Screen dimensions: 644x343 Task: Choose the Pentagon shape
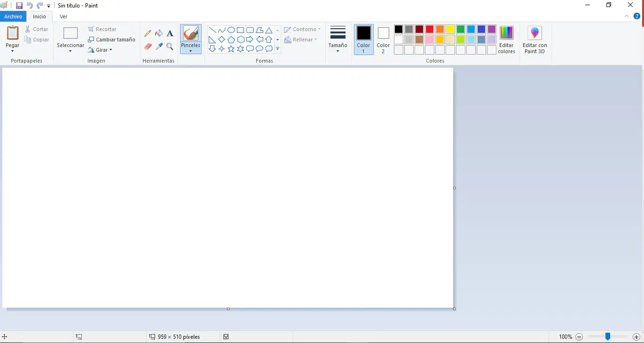pyautogui.click(x=231, y=40)
